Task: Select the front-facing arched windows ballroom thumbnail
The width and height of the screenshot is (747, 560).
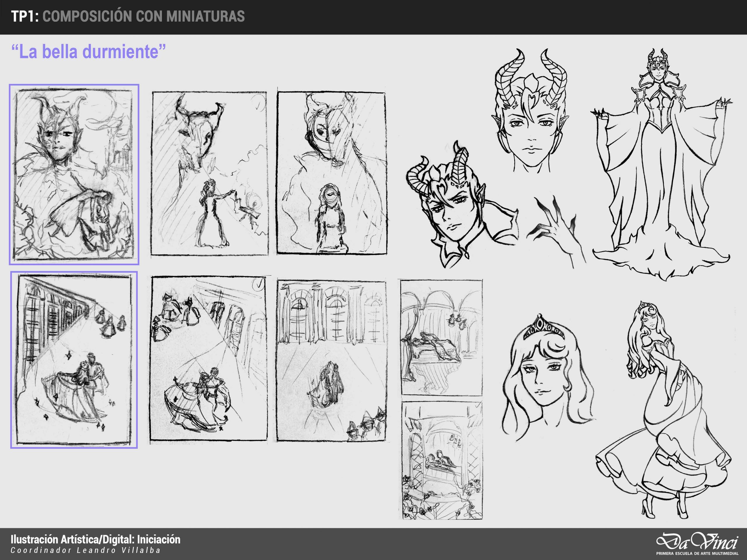Action: tap(331, 360)
